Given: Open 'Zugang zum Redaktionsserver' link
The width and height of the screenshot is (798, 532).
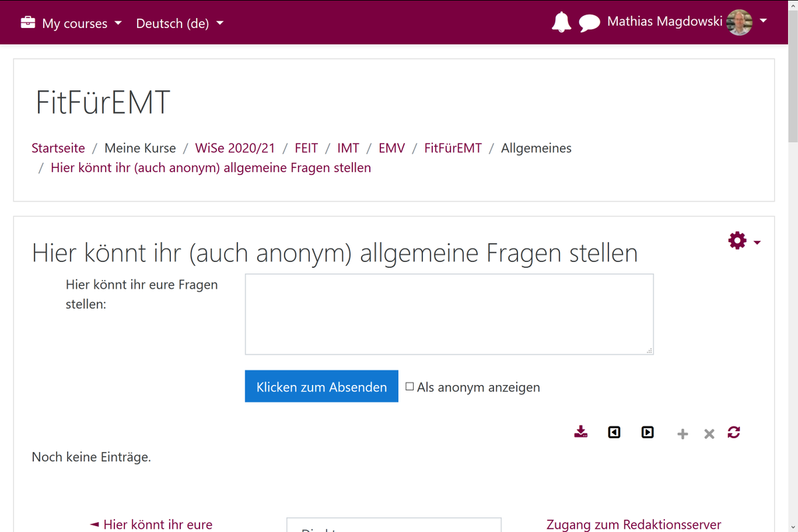Looking at the screenshot, I should pyautogui.click(x=634, y=525).
